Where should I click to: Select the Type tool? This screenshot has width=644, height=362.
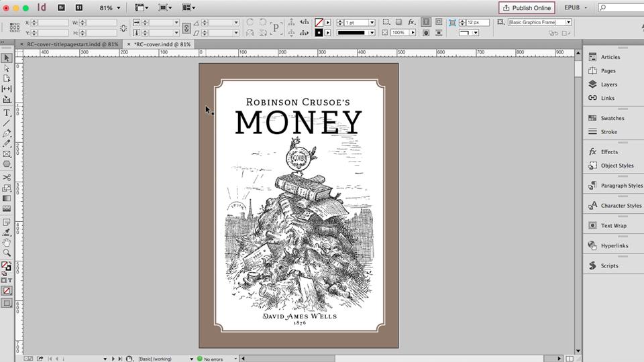[x=7, y=113]
